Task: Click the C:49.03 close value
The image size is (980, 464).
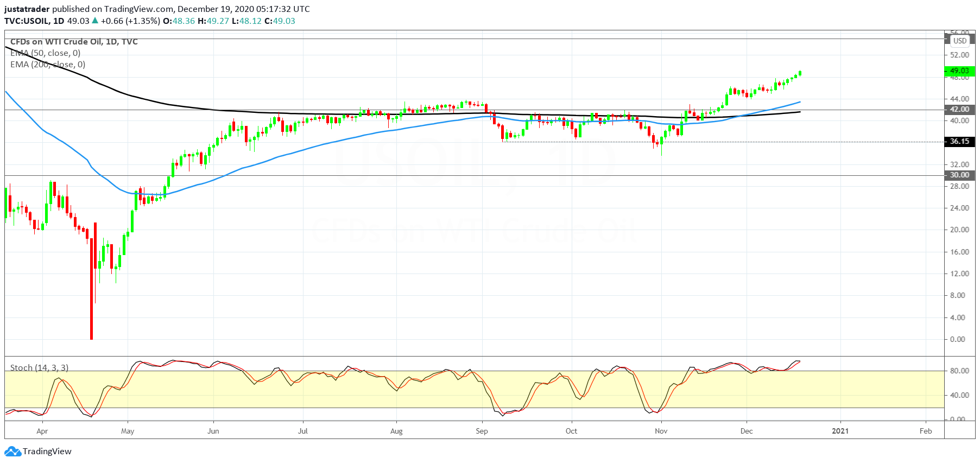Action: 280,21
